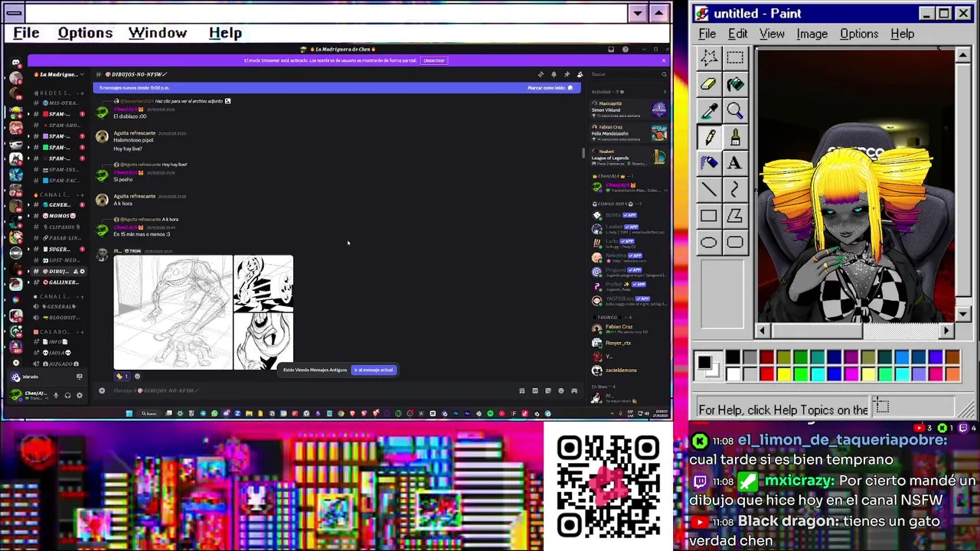Open the GIF picker in message bar
The image size is (980, 551).
pyautogui.click(x=535, y=390)
